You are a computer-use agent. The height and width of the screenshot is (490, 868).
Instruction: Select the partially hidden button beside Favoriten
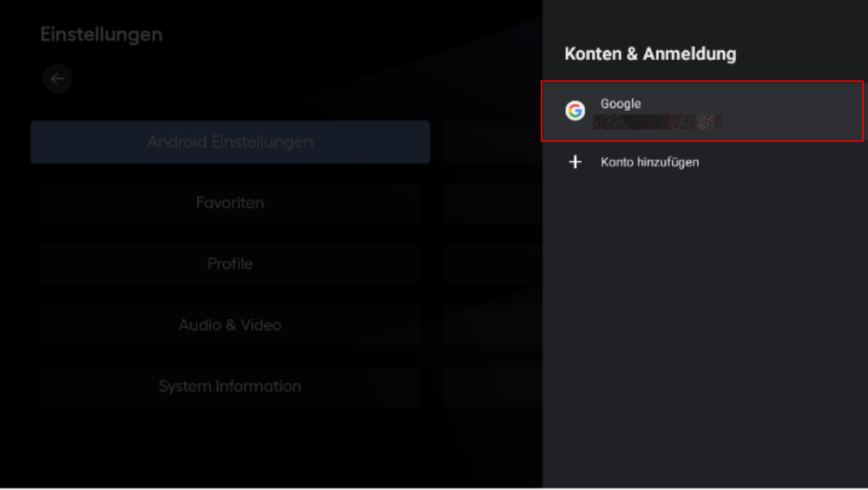pos(492,203)
